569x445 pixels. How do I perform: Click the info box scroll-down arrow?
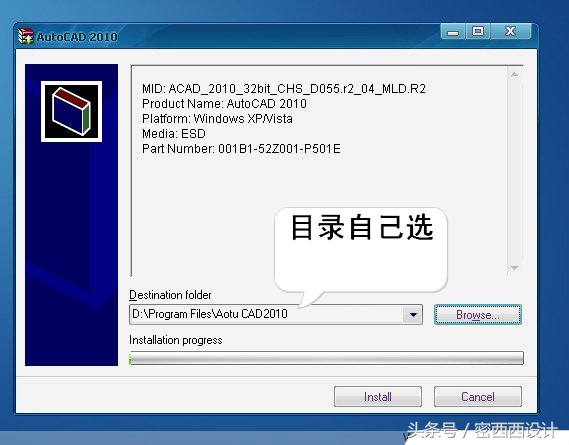(514, 268)
